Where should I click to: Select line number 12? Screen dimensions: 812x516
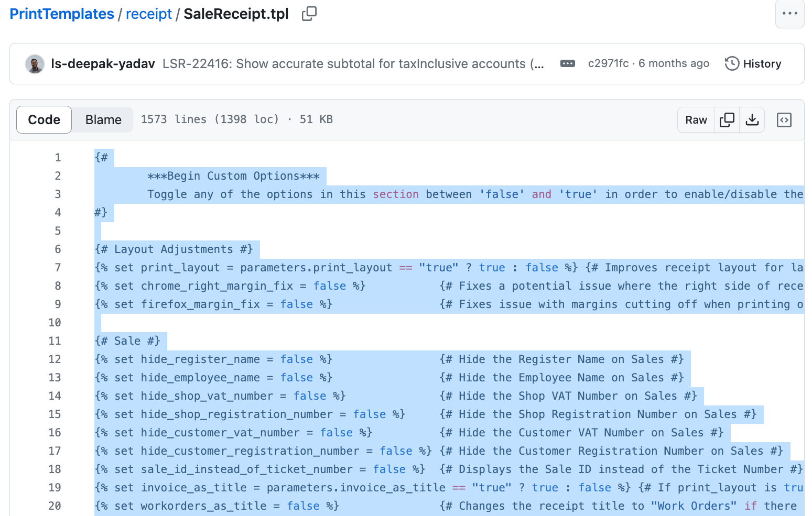55,359
